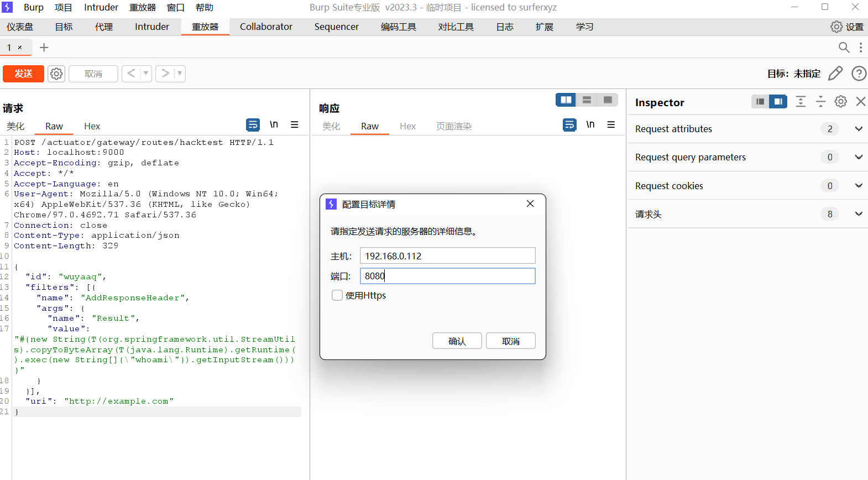The image size is (868, 480).
Task: Select request 美化 view tab
Action: coord(15,126)
